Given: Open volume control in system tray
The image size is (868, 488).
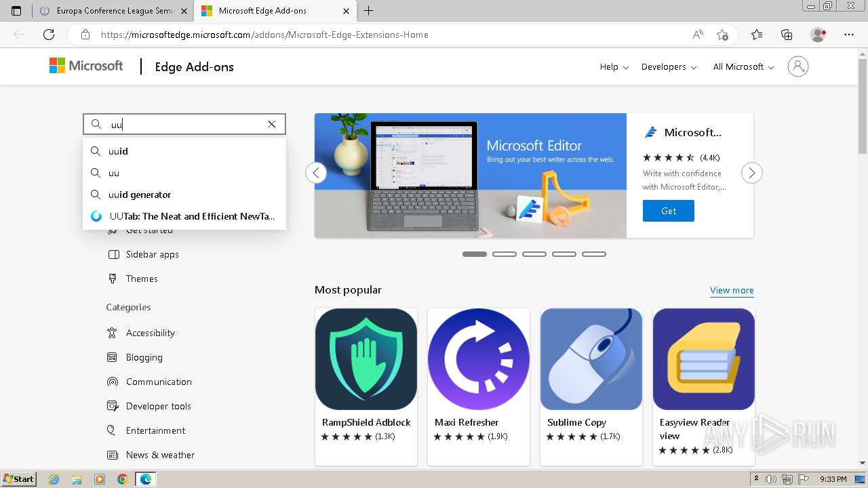Looking at the screenshot, I should tap(772, 479).
